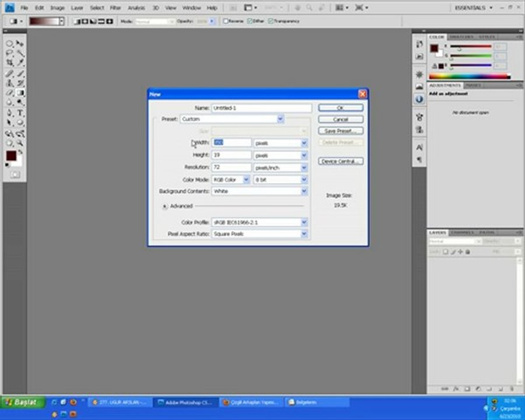This screenshot has height=420, width=525.
Task: Select the Pen tool
Action: click(9, 113)
